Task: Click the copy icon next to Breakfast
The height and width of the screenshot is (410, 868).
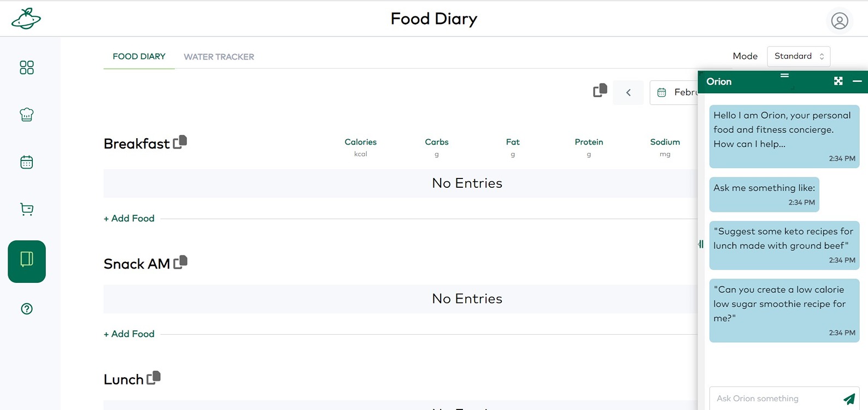Action: tap(180, 141)
